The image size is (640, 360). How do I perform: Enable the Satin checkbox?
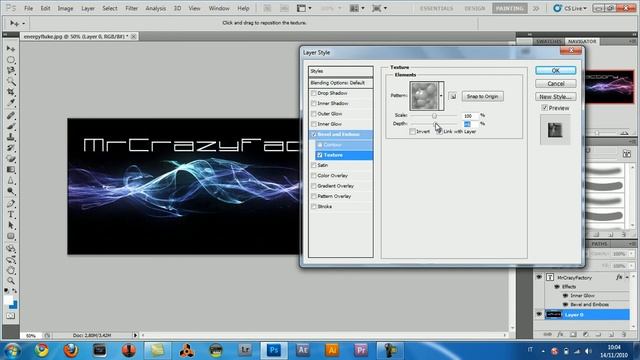pyautogui.click(x=313, y=165)
